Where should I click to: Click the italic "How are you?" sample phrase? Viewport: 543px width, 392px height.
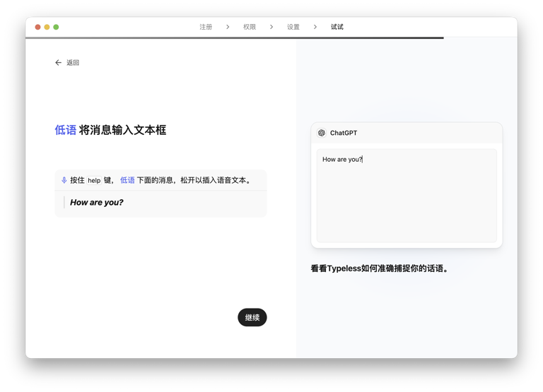97,203
